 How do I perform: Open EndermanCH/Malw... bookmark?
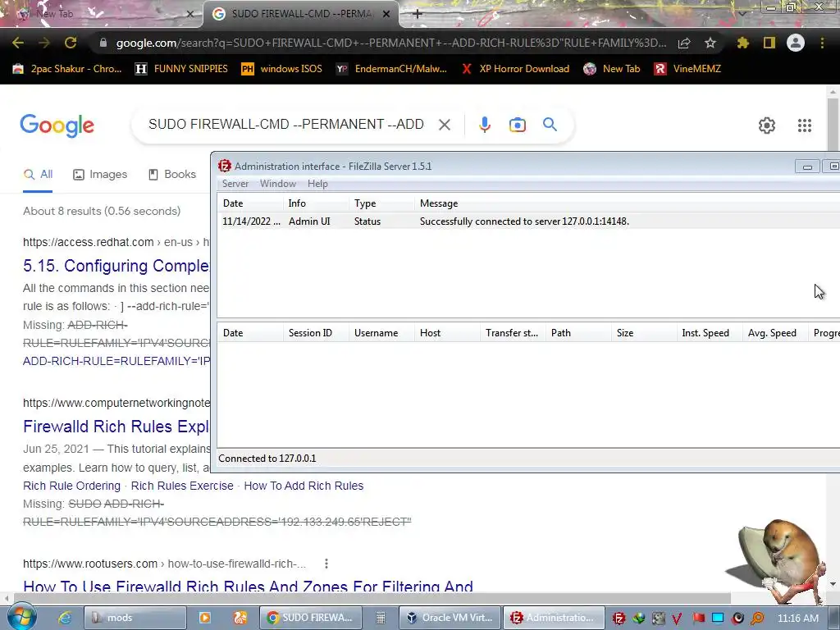[x=391, y=69]
